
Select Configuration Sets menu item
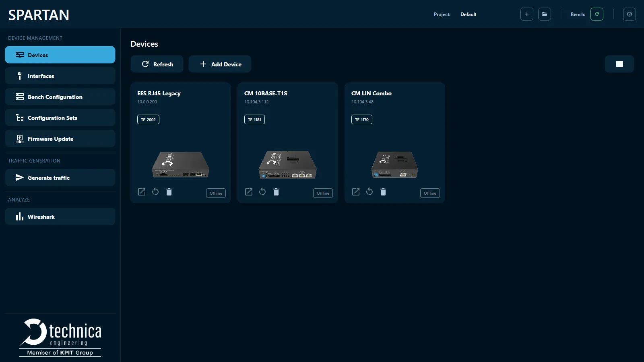(x=60, y=117)
